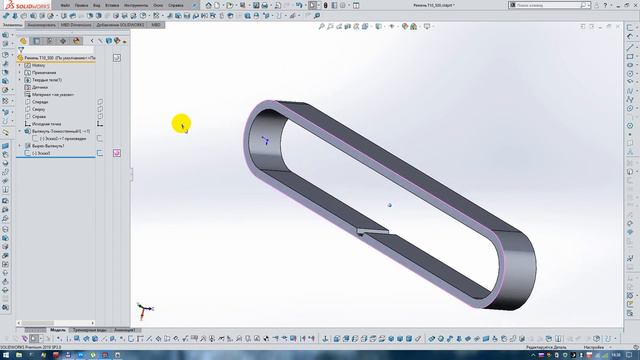Select the Анимация1 bottom tab

(x=124, y=330)
